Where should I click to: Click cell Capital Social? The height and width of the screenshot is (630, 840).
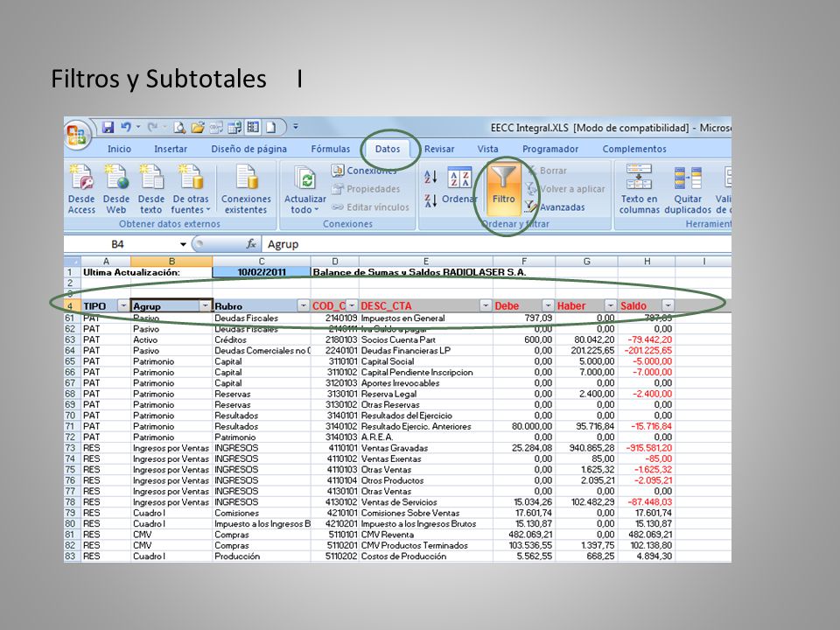(x=426, y=361)
